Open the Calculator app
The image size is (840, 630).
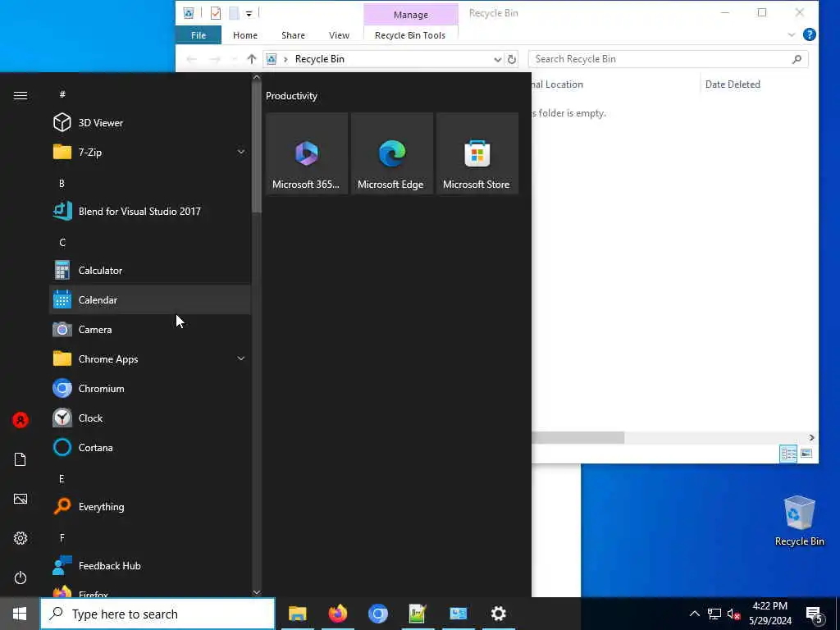[x=150, y=271]
